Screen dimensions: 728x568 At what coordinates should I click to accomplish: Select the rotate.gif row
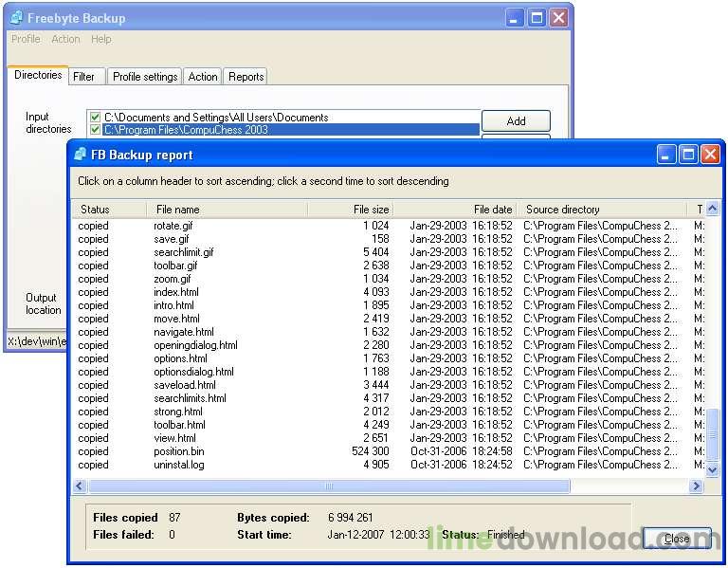[x=389, y=226]
